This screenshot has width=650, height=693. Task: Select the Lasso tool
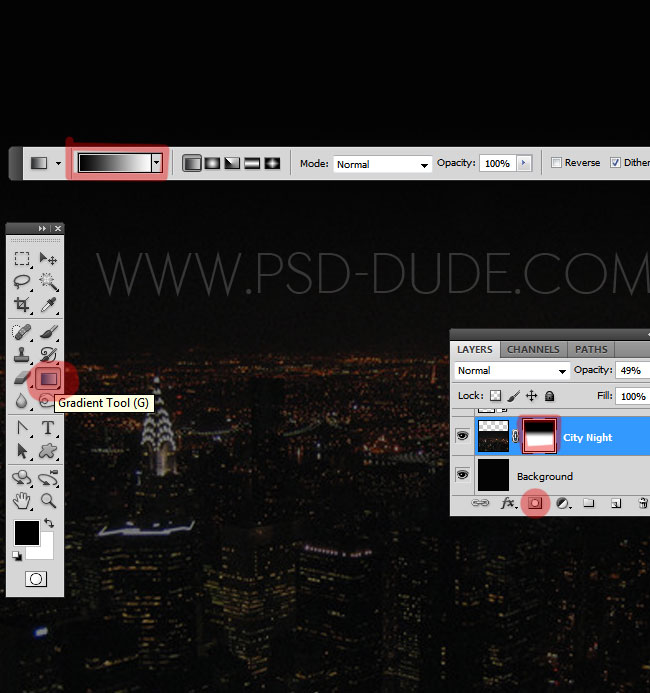pos(22,282)
